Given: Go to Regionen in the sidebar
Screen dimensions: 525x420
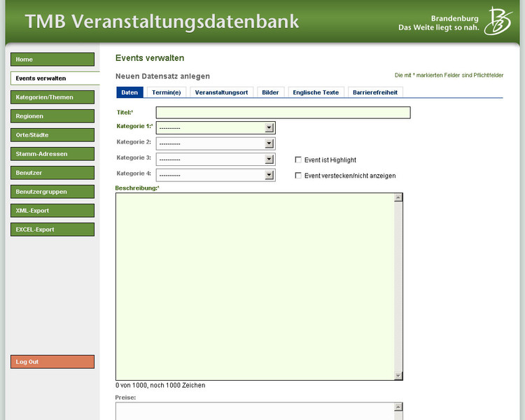Looking at the screenshot, I should pyautogui.click(x=52, y=116).
